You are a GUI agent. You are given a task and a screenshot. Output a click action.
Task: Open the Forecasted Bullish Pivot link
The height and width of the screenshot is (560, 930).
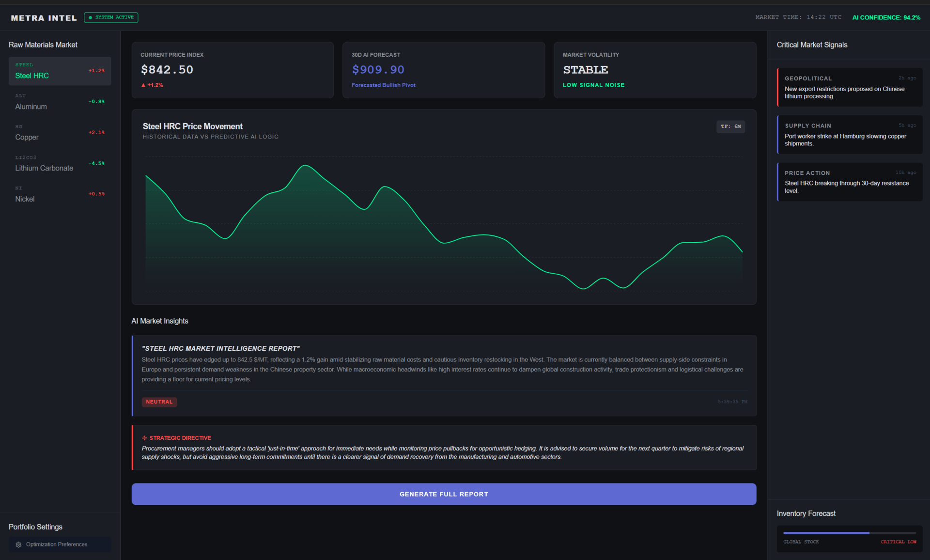383,85
